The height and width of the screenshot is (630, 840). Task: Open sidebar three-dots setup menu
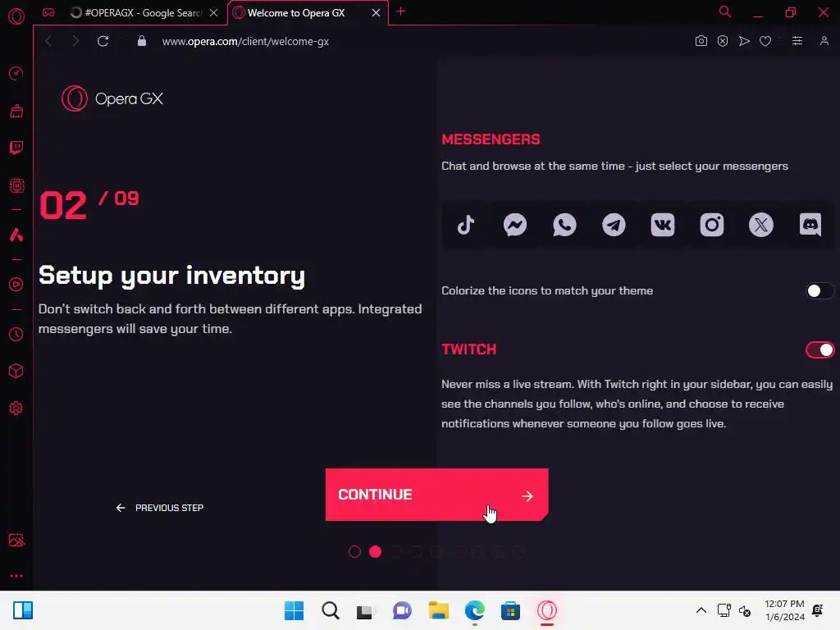16,576
